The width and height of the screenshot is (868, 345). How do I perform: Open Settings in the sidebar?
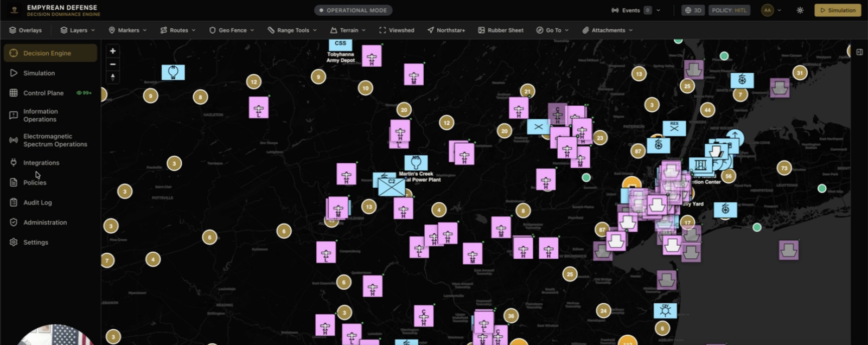pos(36,242)
